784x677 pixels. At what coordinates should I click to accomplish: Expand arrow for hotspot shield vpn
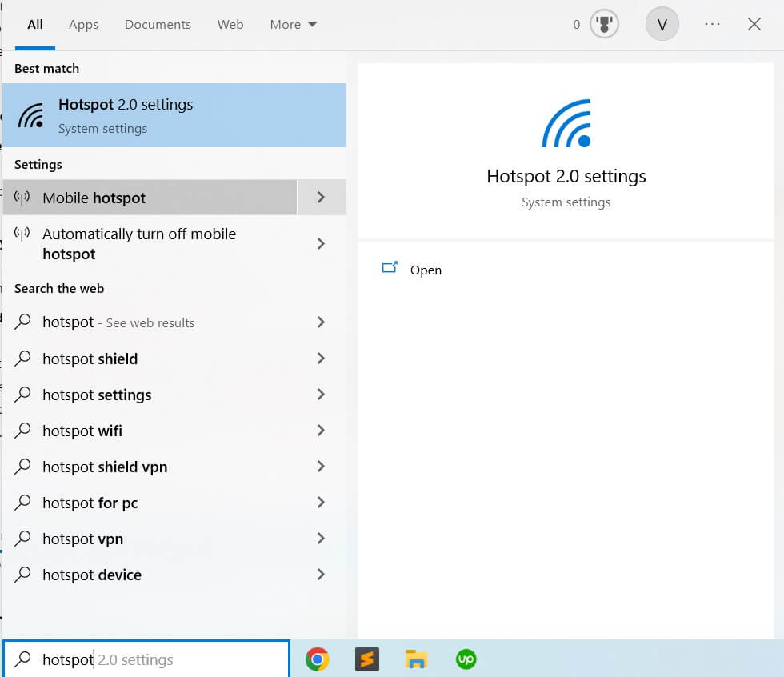point(322,467)
